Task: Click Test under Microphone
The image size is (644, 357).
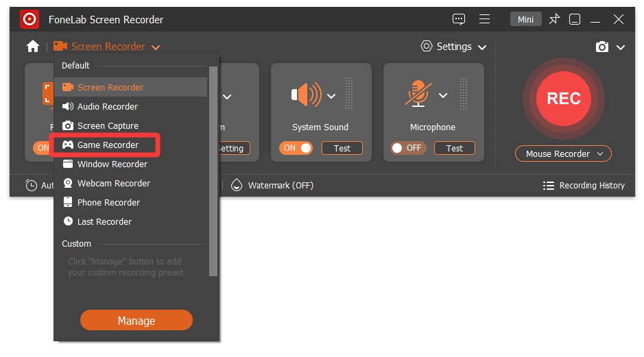Action: tap(454, 148)
